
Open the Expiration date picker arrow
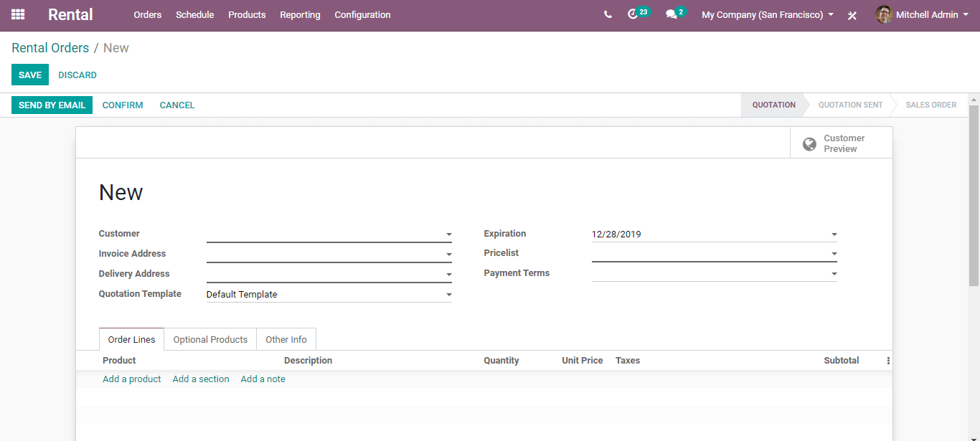point(834,234)
